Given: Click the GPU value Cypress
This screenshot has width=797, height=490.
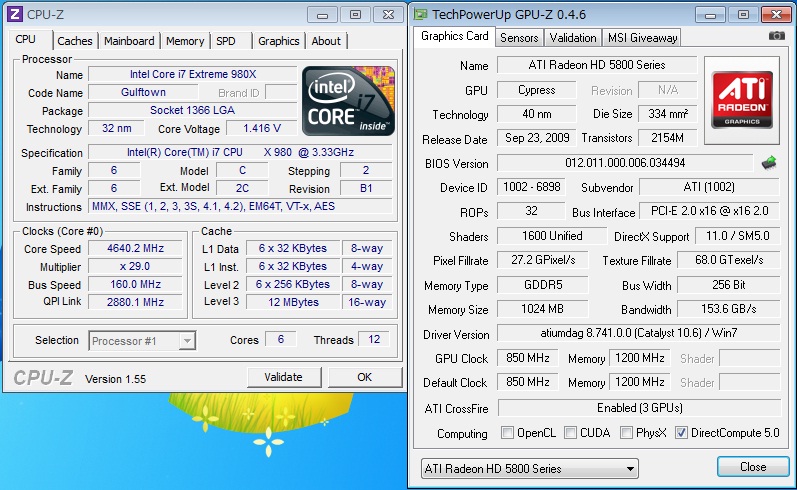Looking at the screenshot, I should click(537, 90).
